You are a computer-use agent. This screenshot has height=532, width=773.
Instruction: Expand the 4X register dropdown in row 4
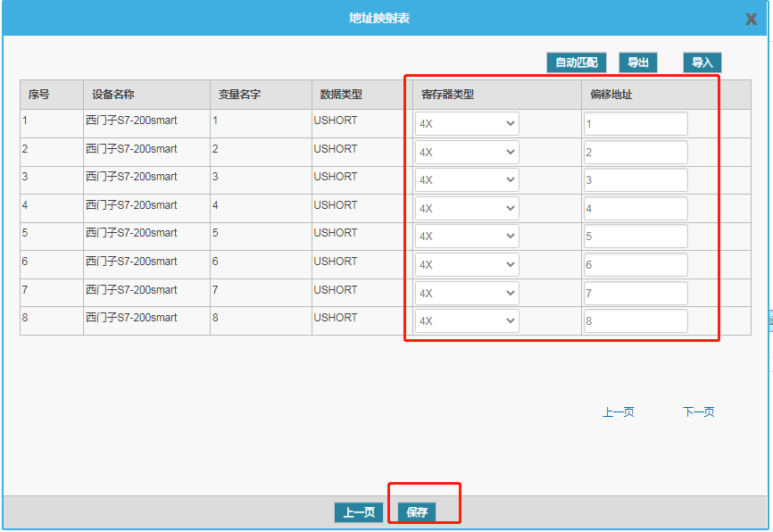tap(467, 208)
